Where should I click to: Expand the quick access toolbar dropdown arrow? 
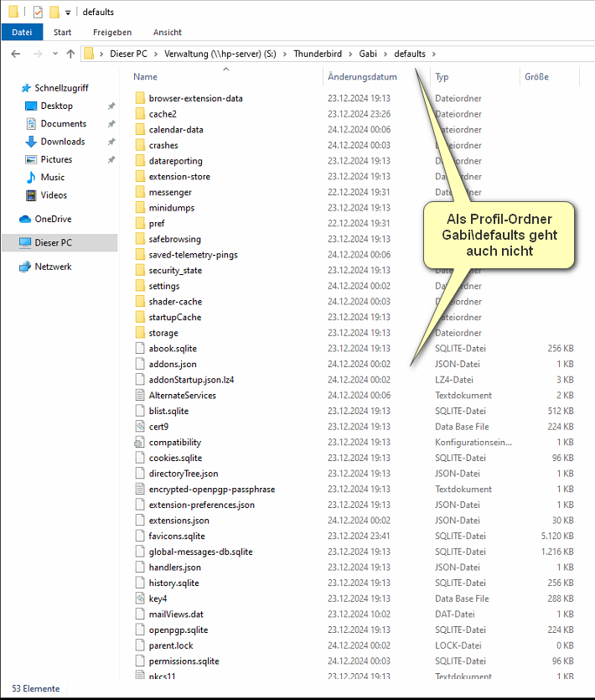point(68,13)
